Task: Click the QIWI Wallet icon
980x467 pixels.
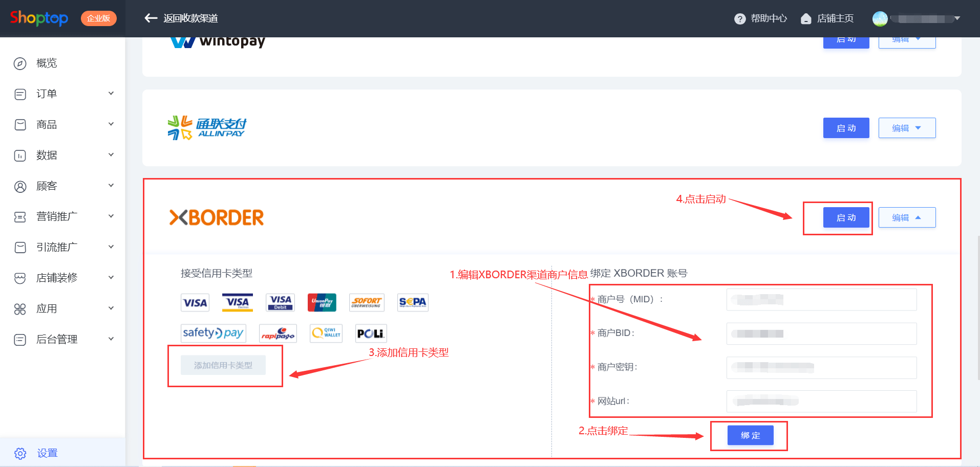Action: coord(326,333)
